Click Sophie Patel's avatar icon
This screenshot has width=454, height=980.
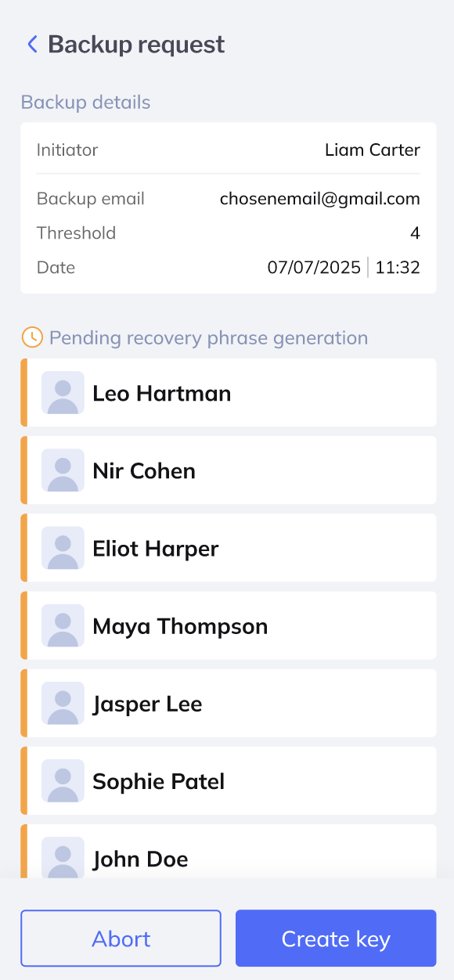tap(63, 780)
